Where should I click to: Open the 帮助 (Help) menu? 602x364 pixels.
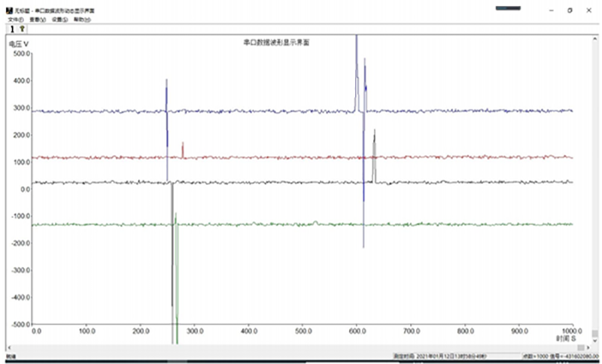point(83,20)
